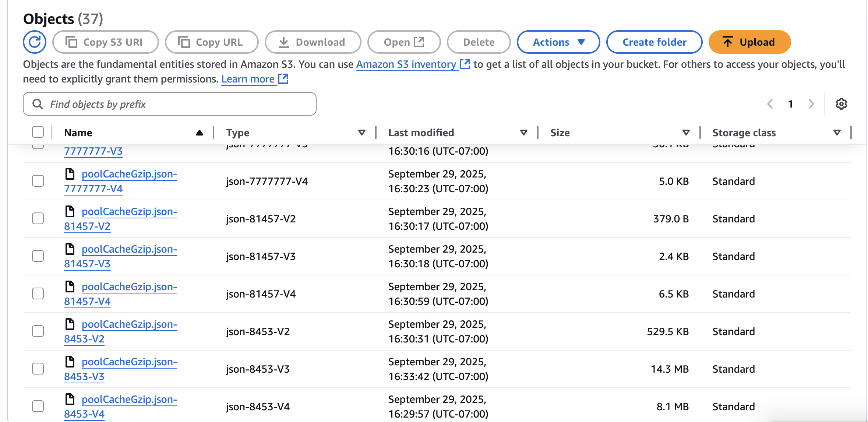Sort using the Storage class column header

coord(744,133)
